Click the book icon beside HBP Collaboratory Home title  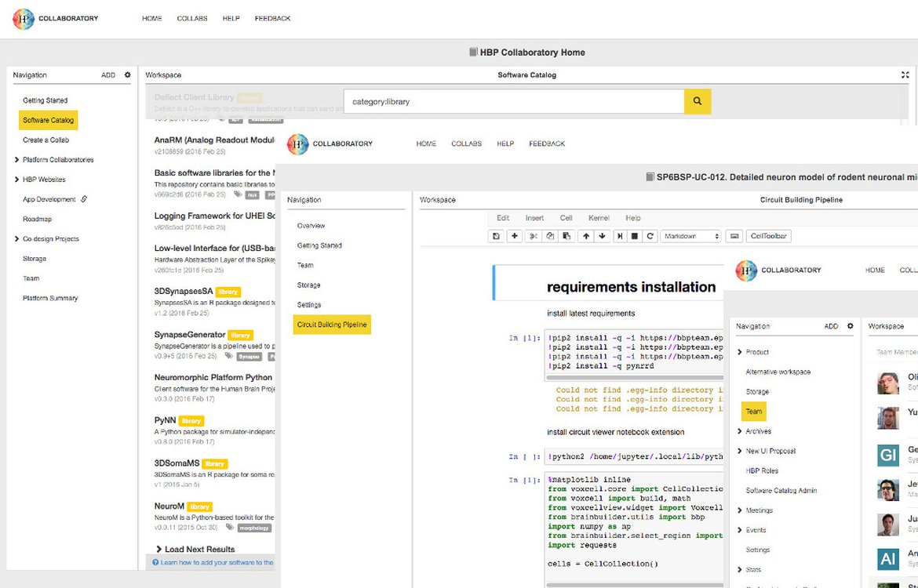coord(474,52)
